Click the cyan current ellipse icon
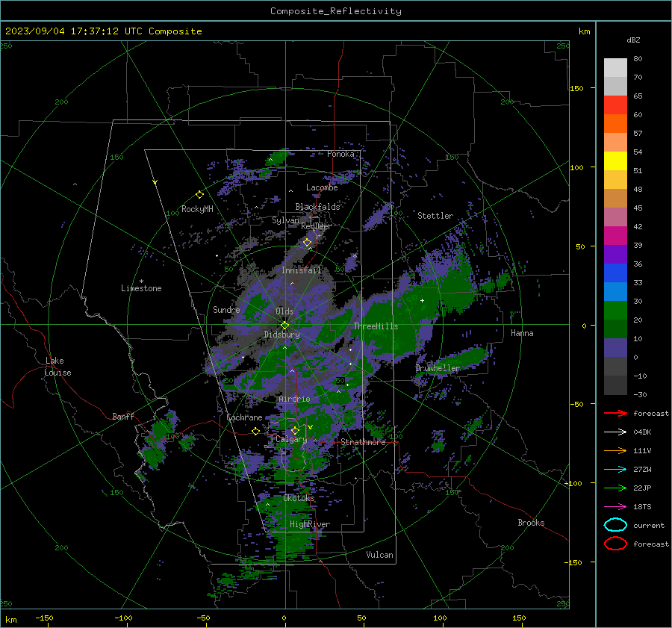672x628 pixels. click(x=615, y=525)
